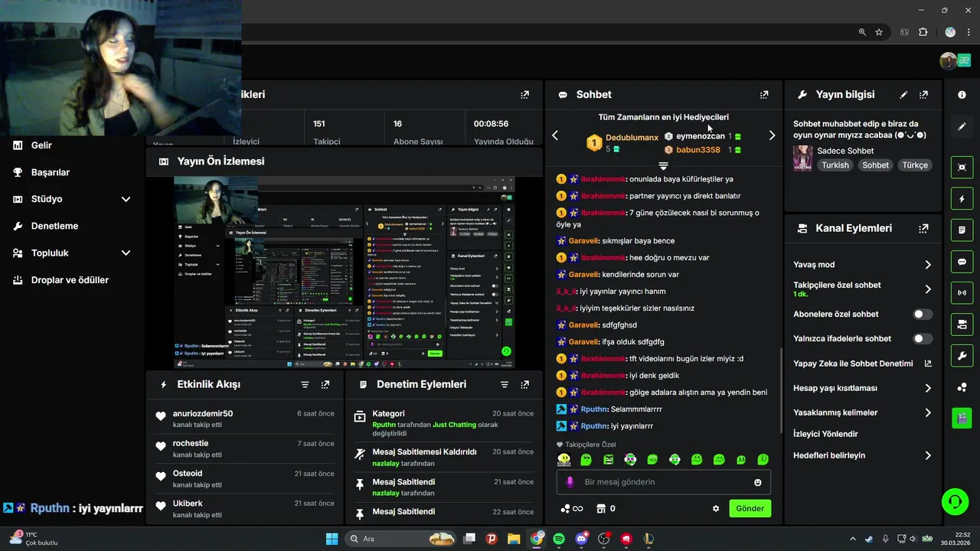Open user profile avatar at top right

tap(949, 60)
